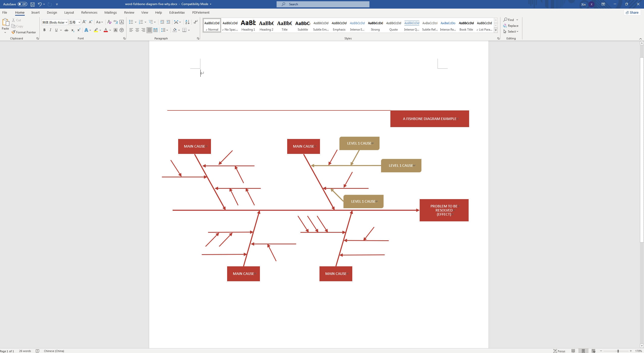Screen dimensions: 644x353
Task: Apply subscript formatting
Action: pos(72,30)
